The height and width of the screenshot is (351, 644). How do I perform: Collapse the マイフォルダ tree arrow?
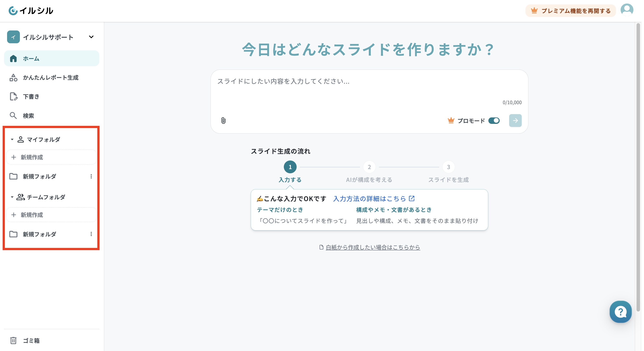pyautogui.click(x=12, y=140)
